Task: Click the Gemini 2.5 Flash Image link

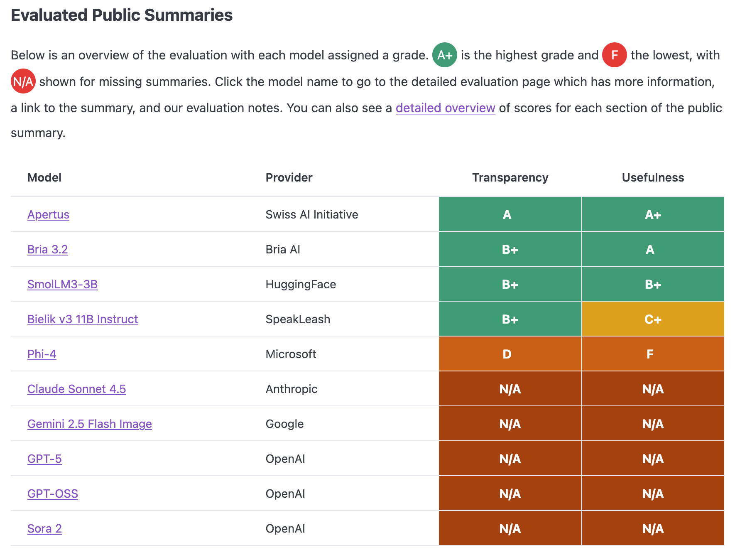Action: point(89,424)
